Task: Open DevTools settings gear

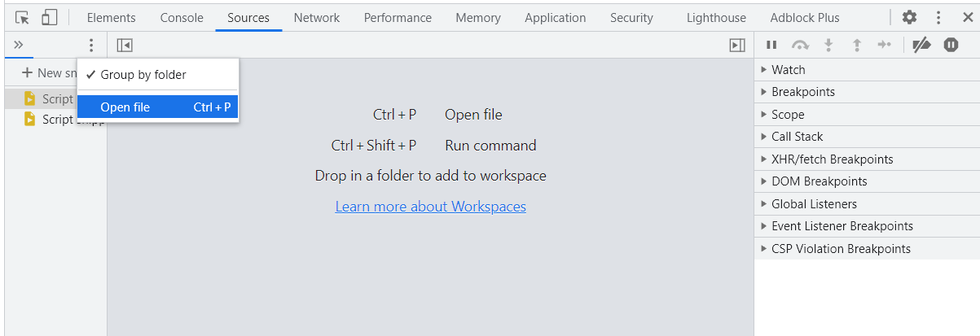Action: pyautogui.click(x=909, y=17)
